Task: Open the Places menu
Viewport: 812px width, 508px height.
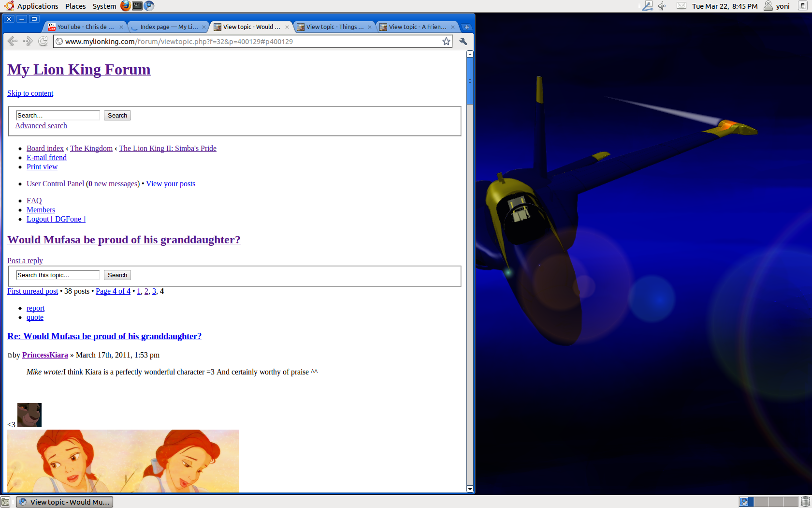Action: coord(75,6)
